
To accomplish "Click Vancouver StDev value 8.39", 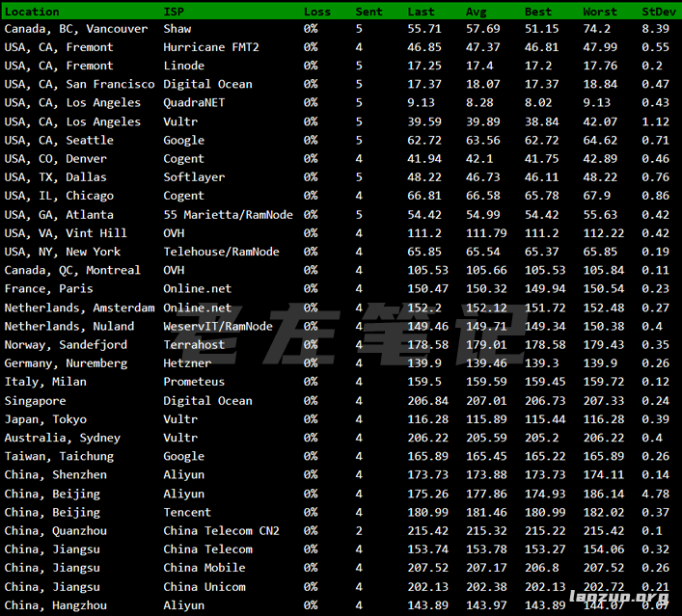I will (655, 29).
